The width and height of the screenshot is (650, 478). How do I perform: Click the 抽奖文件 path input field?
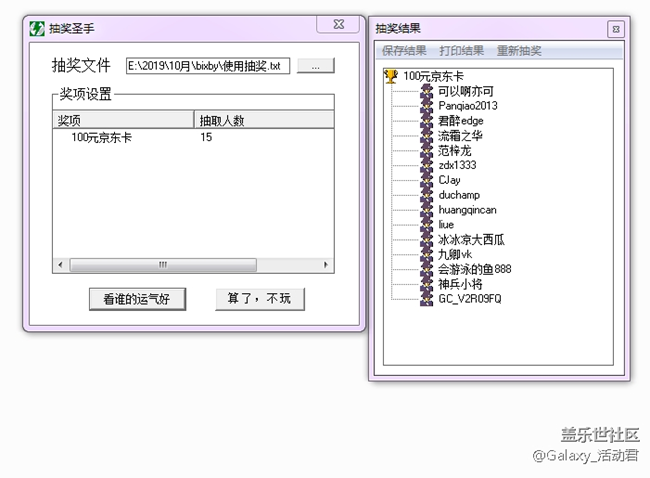click(208, 66)
